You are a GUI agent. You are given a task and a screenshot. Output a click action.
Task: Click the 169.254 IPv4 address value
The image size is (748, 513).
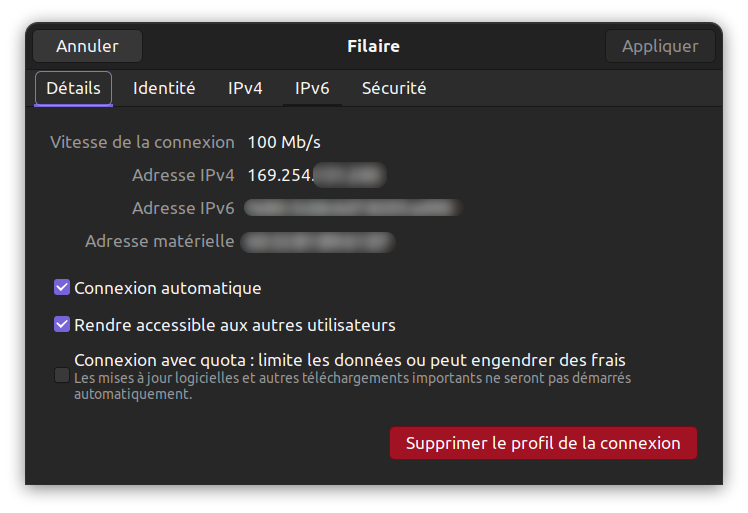[317, 175]
